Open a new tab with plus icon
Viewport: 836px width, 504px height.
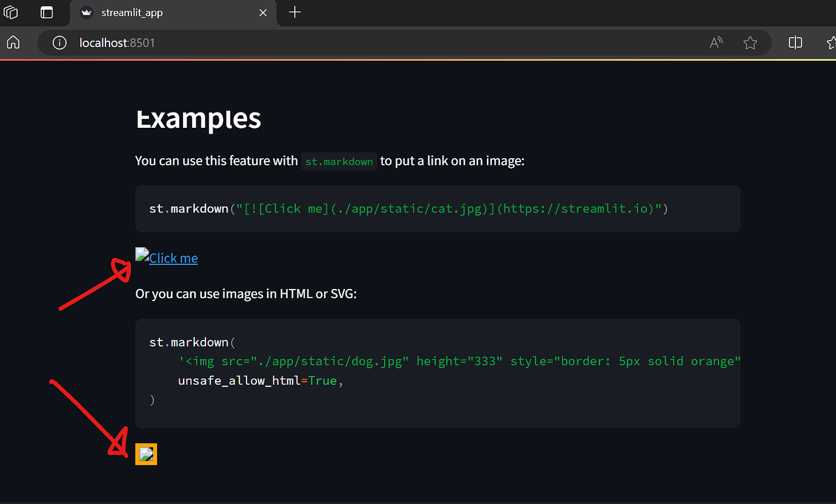[x=295, y=12]
